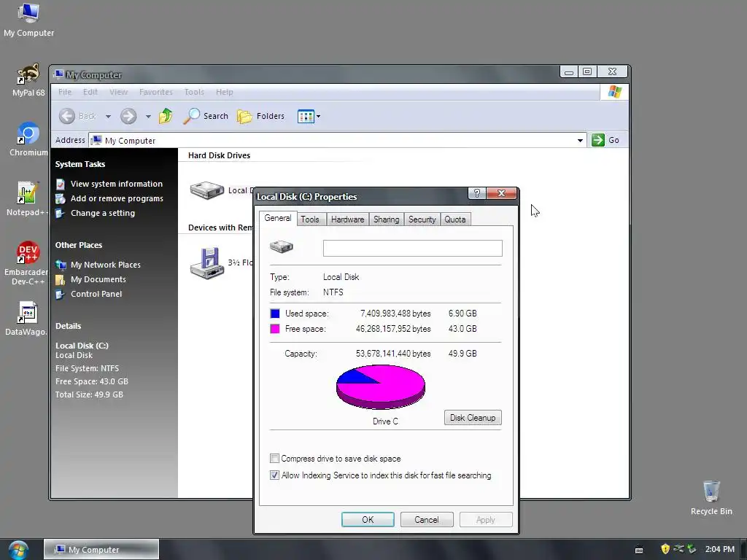The width and height of the screenshot is (747, 560).
Task: Click the Windows flag logo in explorer
Action: pos(614,92)
